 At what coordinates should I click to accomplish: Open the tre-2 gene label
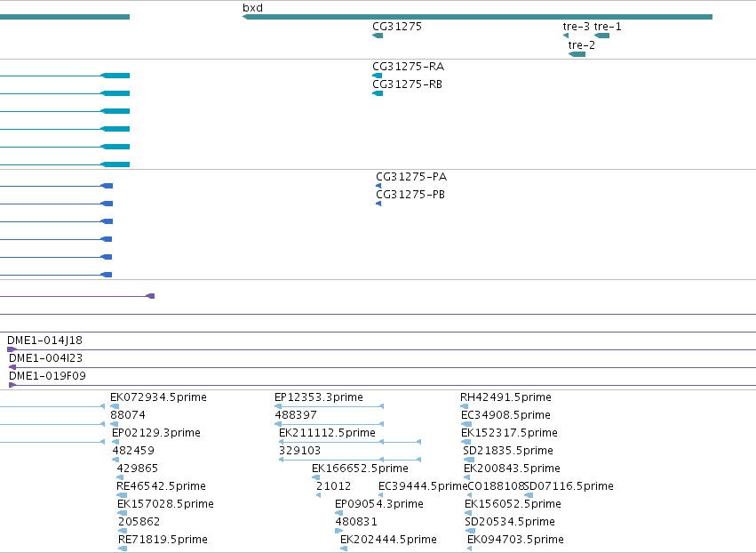(x=582, y=44)
